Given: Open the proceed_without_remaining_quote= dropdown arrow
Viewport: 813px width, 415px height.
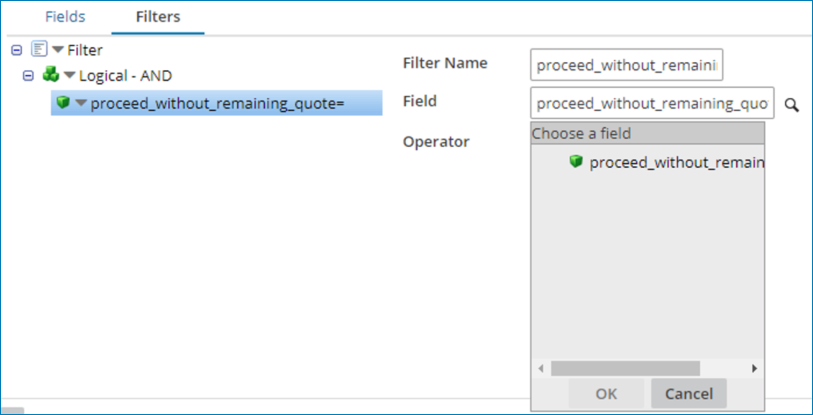Looking at the screenshot, I should coord(81,103).
